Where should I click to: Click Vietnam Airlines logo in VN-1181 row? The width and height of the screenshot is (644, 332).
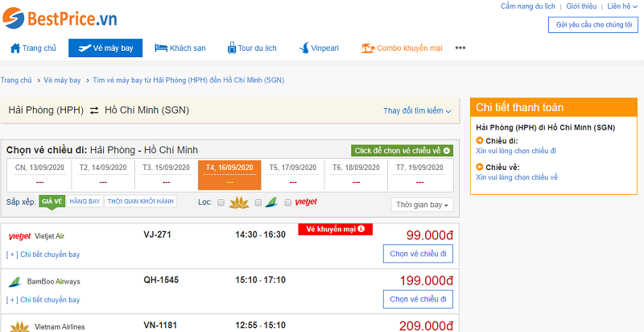coord(19,327)
